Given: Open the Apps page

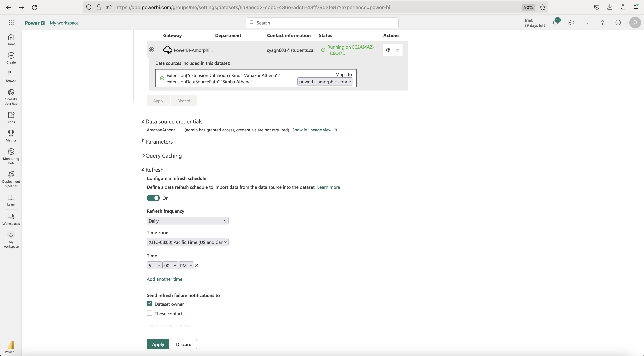Looking at the screenshot, I should [11, 118].
